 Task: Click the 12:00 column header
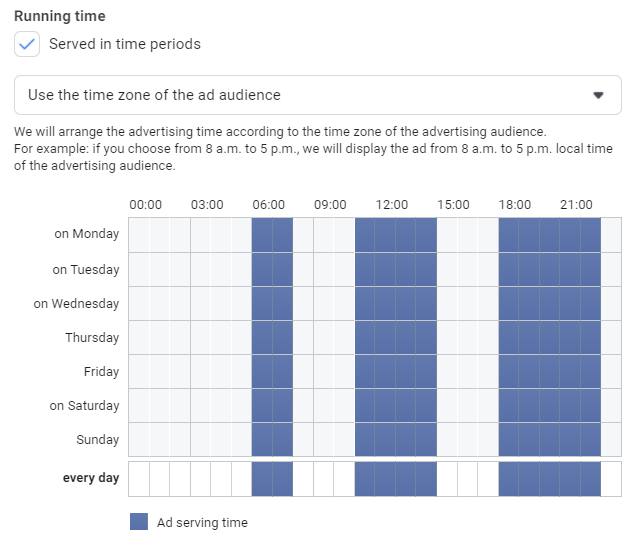tap(392, 205)
